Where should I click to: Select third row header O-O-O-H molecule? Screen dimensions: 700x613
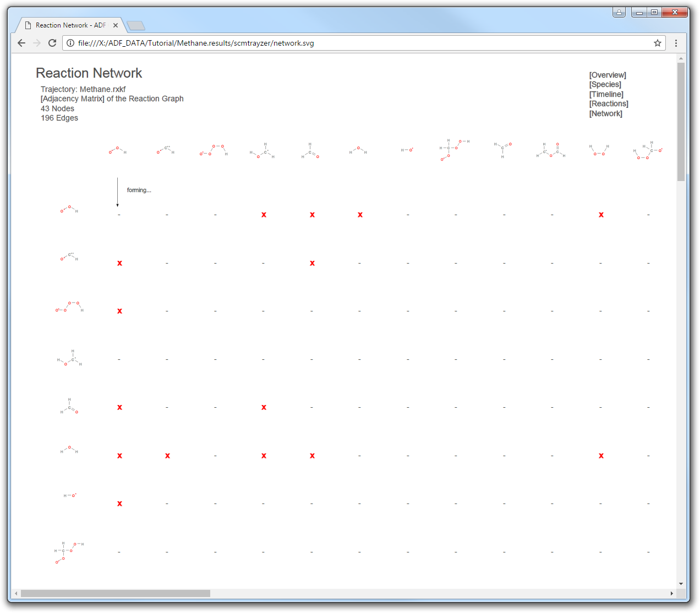pos(69,306)
